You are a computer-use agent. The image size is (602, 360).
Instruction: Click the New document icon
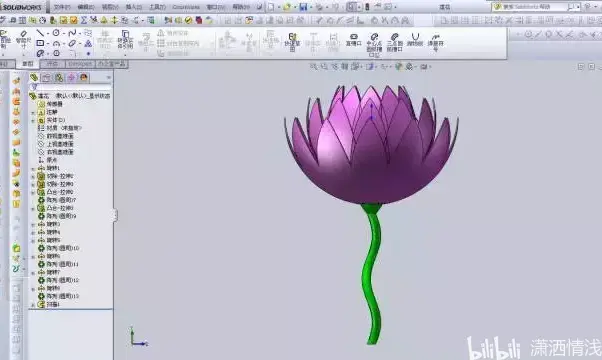click(271, 7)
